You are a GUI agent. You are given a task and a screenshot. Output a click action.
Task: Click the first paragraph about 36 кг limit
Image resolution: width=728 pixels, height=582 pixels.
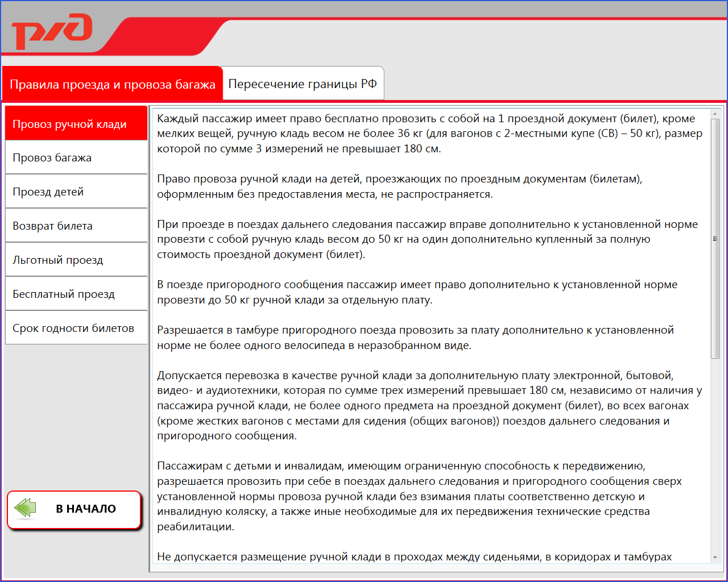[x=430, y=134]
